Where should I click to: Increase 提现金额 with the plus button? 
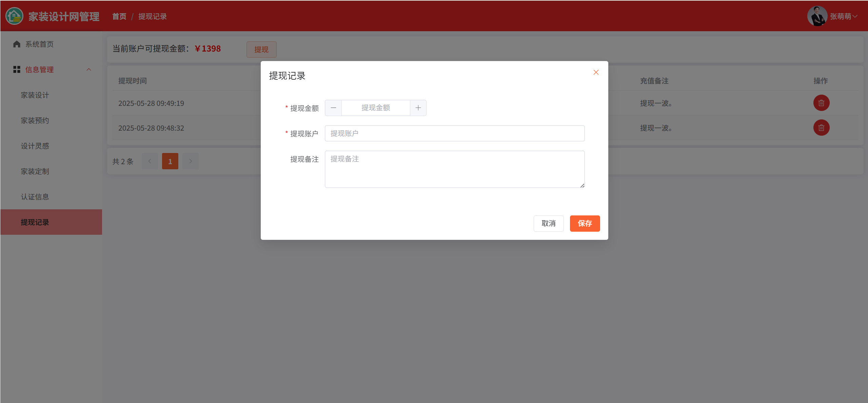click(x=418, y=108)
